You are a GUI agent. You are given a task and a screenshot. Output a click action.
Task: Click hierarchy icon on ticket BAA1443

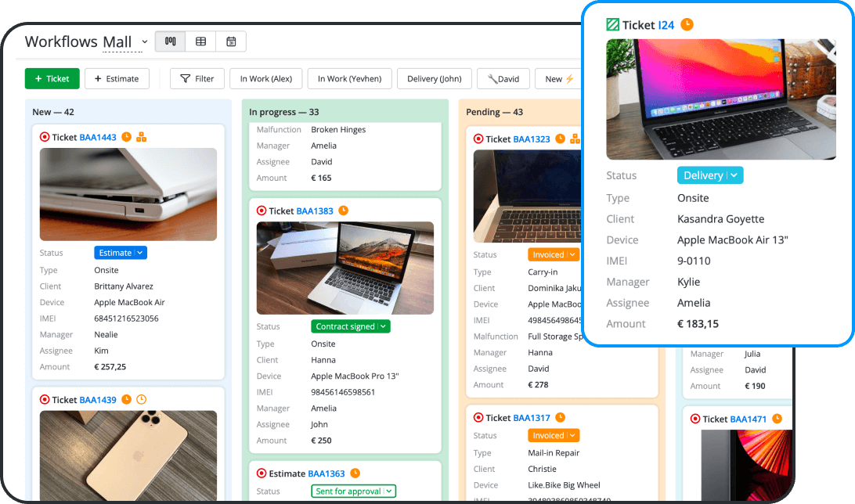(142, 137)
